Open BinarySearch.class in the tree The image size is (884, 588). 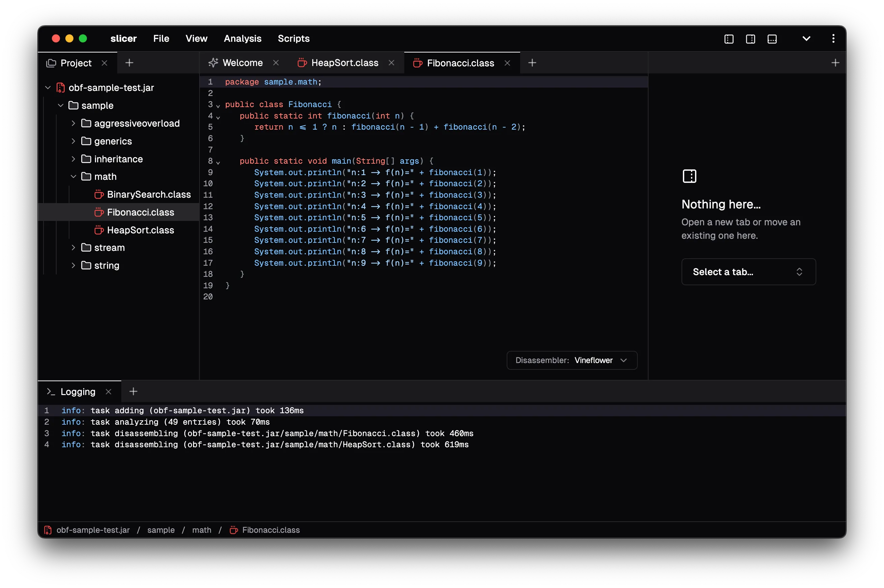click(149, 194)
